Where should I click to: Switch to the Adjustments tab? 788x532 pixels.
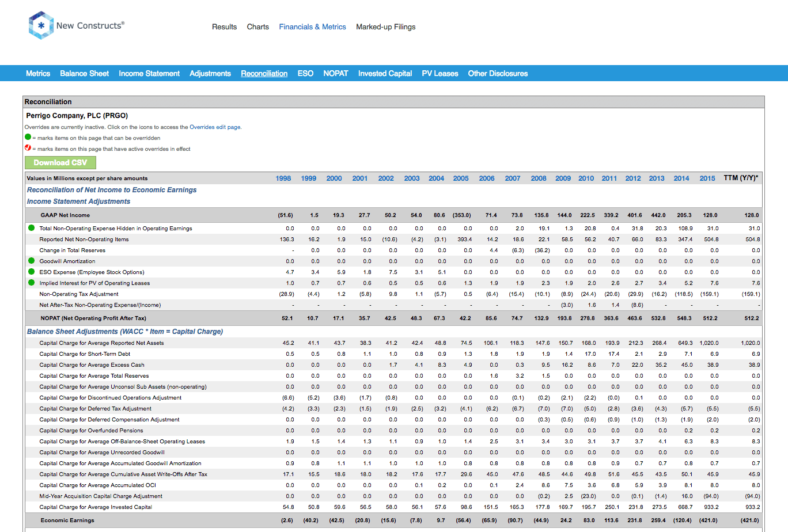[210, 73]
